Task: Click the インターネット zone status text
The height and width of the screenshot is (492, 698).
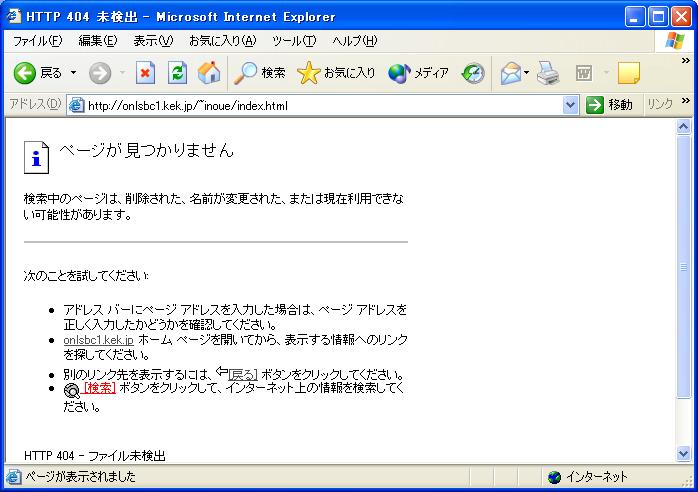Action: coord(597,477)
